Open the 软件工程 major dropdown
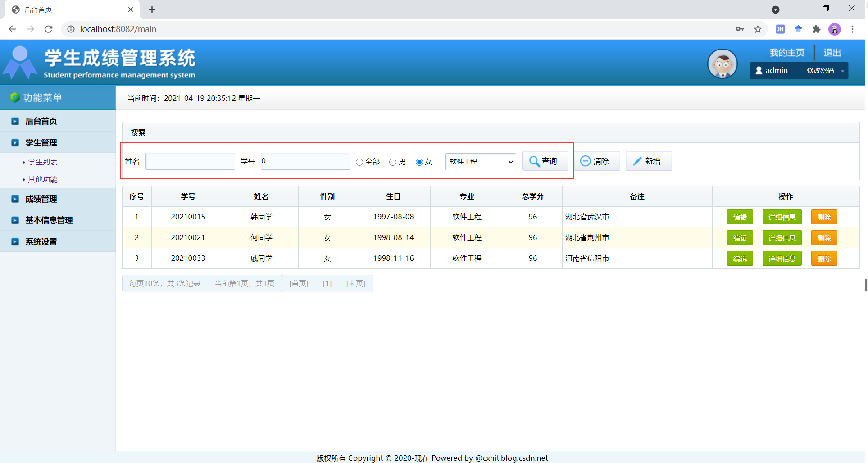The image size is (868, 463). click(481, 161)
